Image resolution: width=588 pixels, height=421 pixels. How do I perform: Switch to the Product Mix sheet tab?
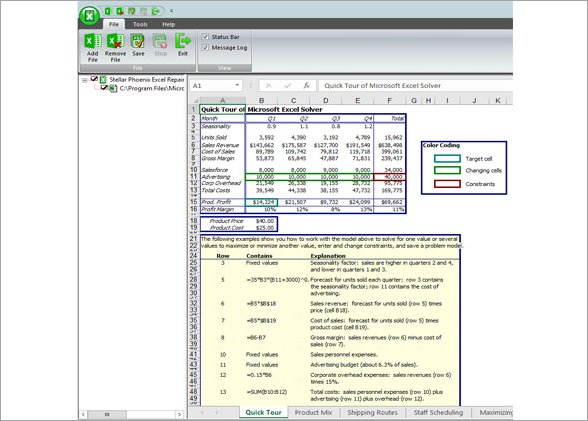[313, 412]
